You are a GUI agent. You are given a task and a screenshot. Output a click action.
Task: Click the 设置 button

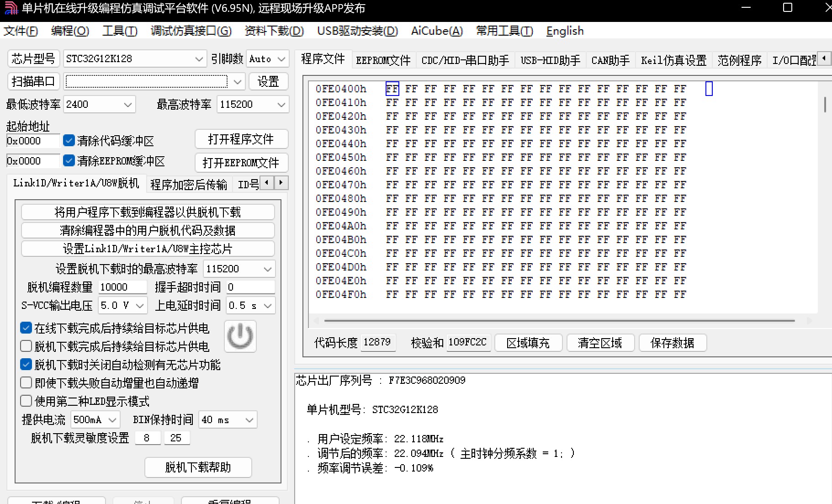tap(268, 82)
